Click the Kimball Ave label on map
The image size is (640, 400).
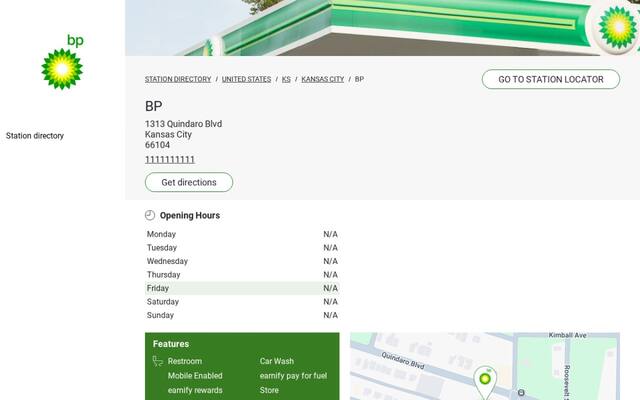click(x=567, y=335)
